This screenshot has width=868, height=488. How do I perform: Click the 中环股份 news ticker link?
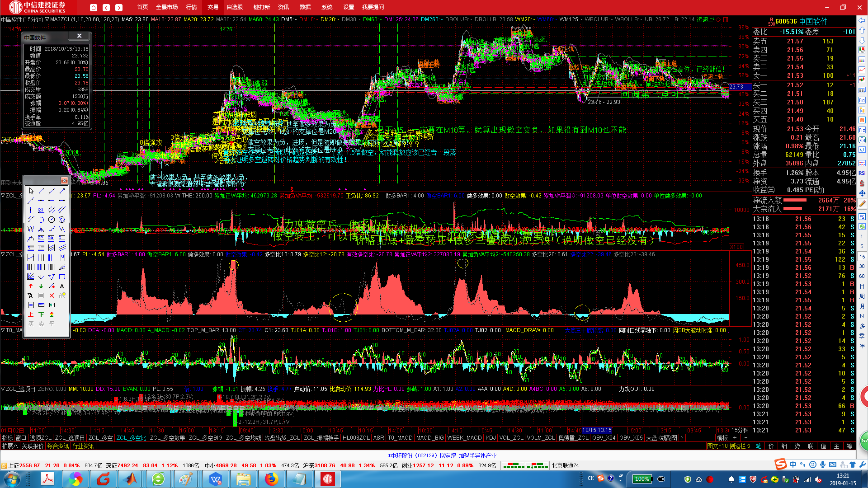click(x=442, y=455)
